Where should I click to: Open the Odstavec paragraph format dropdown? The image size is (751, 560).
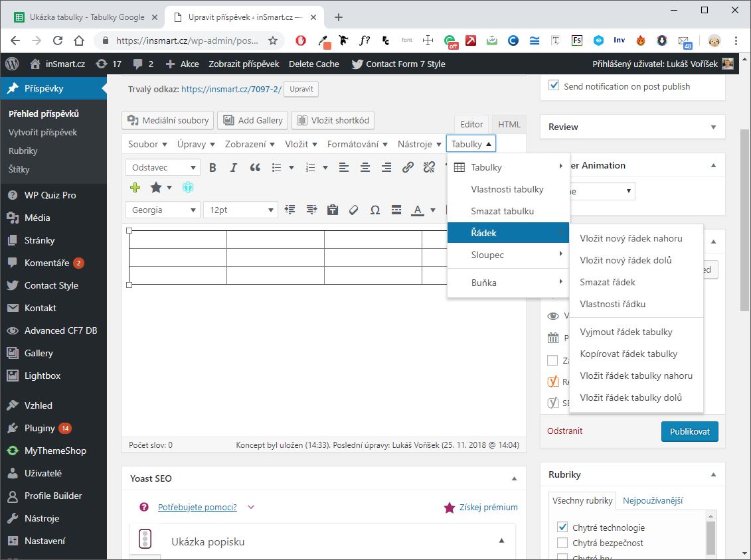tap(163, 168)
